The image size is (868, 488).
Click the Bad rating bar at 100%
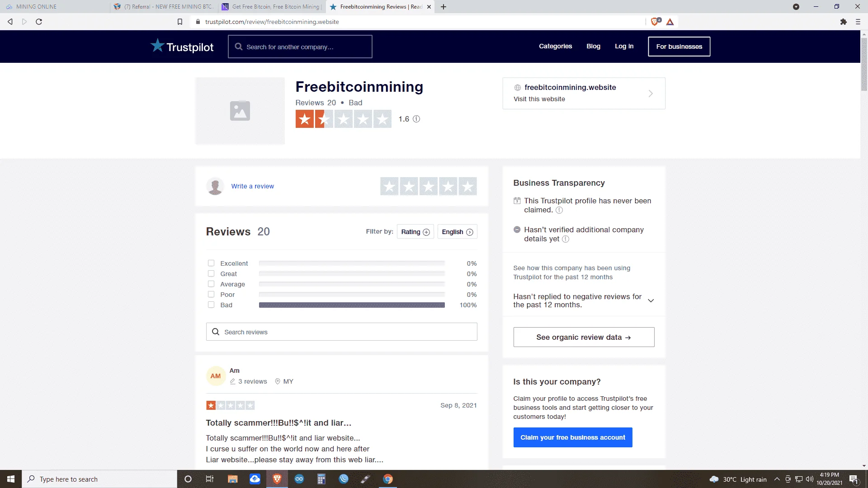tap(352, 305)
